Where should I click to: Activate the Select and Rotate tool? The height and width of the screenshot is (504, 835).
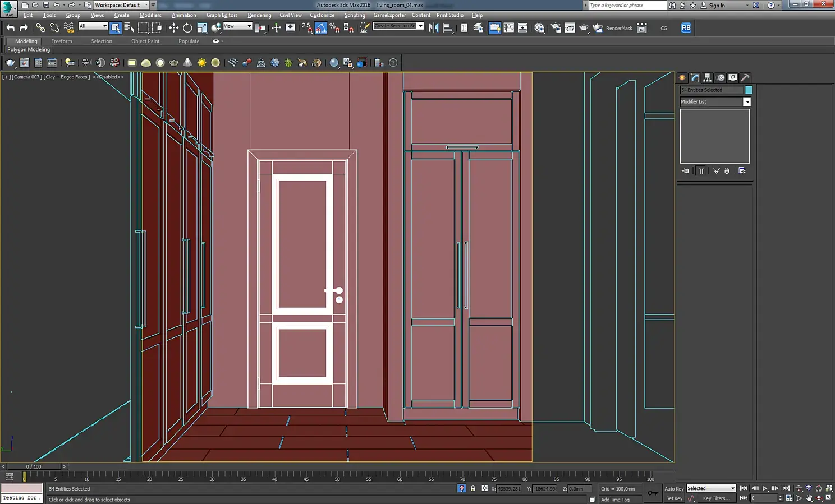tap(187, 27)
